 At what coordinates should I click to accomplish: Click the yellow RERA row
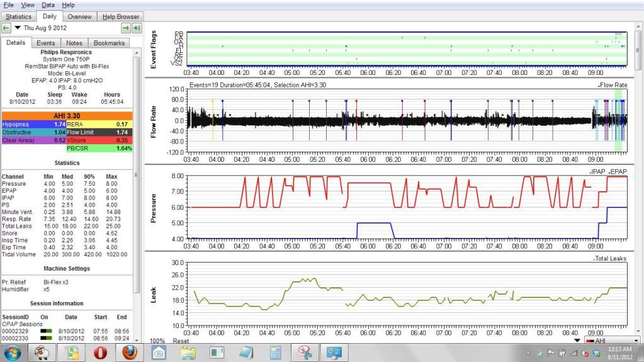click(99, 124)
